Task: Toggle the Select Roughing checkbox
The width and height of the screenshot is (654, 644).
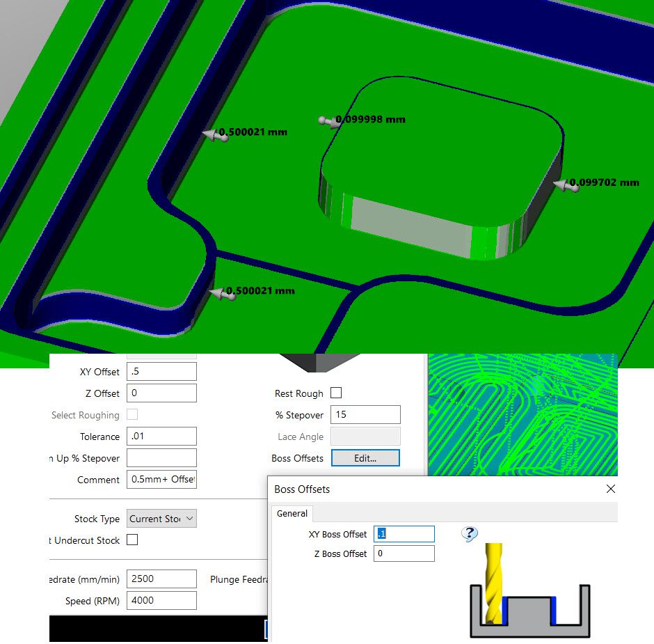Action: (x=131, y=415)
